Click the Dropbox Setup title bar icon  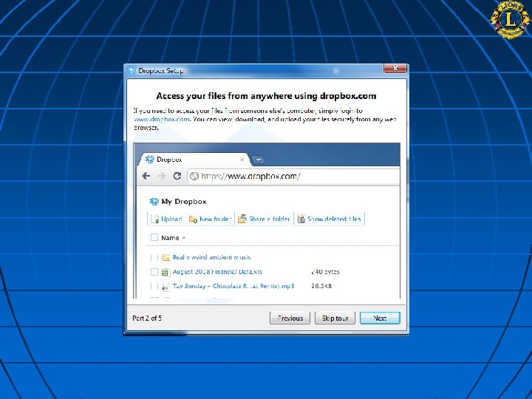(132, 71)
